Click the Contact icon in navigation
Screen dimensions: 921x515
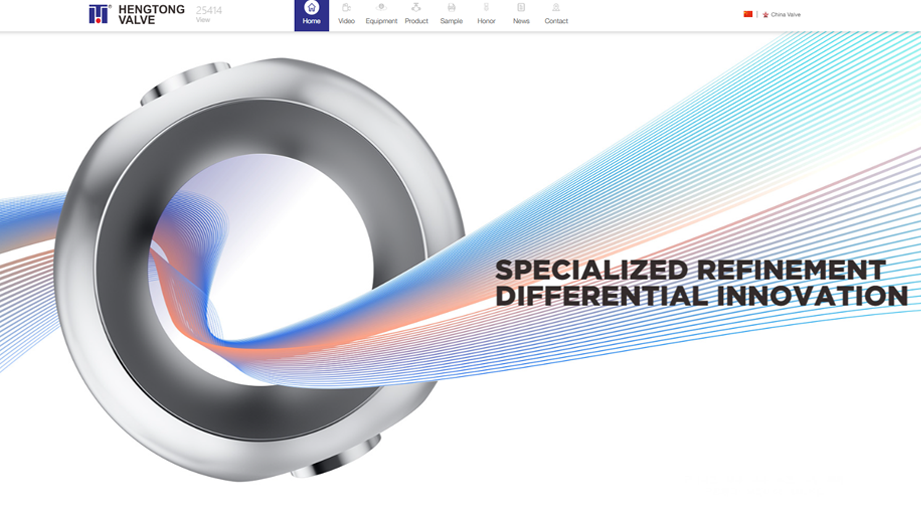pyautogui.click(x=556, y=7)
